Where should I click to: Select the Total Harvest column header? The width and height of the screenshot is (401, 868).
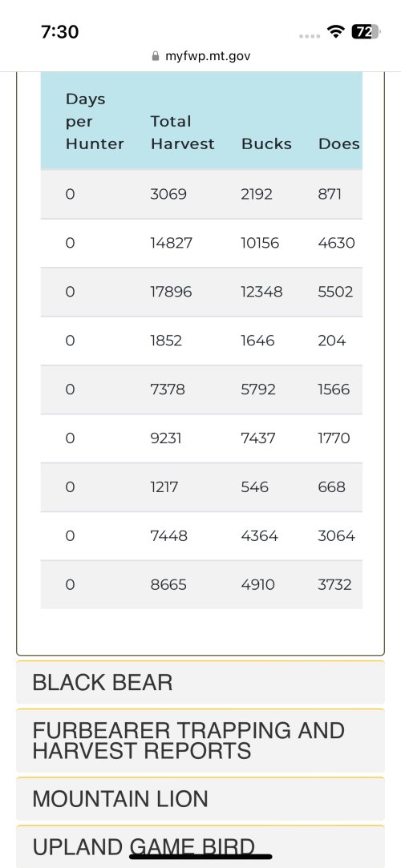coord(182,133)
